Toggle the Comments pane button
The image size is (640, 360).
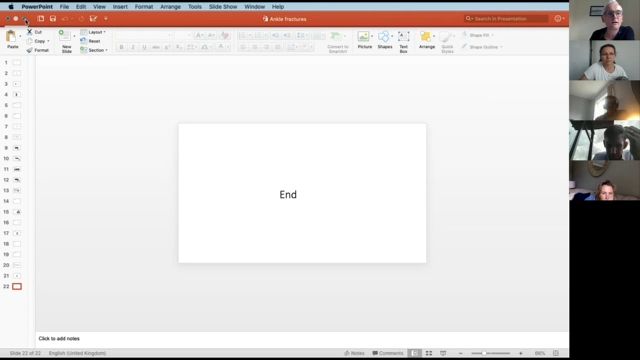click(x=387, y=353)
